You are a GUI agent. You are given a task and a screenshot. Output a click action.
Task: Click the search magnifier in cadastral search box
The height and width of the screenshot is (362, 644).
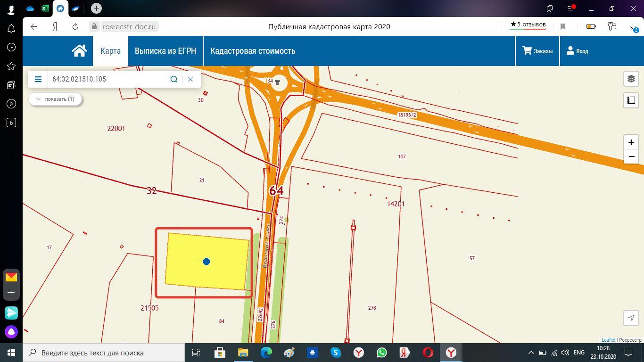pyautogui.click(x=173, y=79)
